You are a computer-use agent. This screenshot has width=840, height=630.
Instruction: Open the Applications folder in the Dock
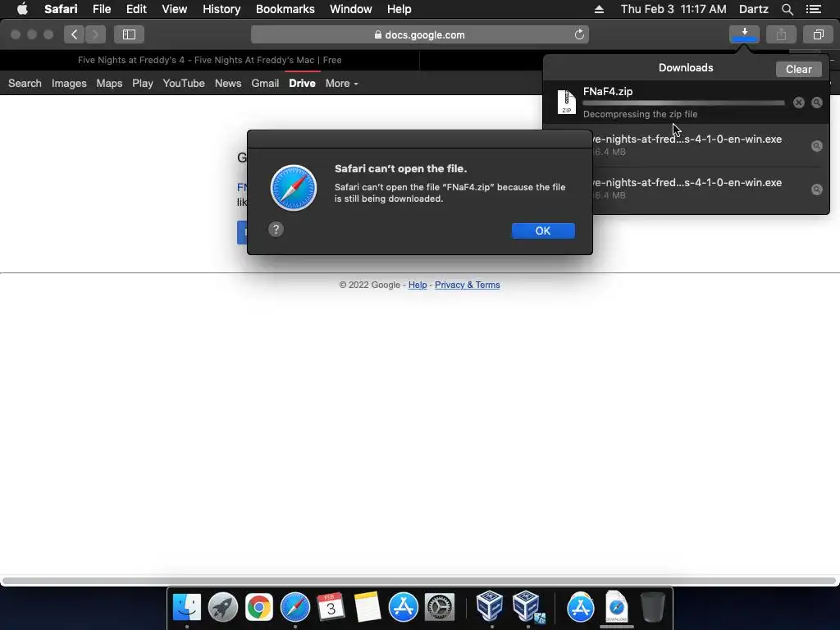580,607
